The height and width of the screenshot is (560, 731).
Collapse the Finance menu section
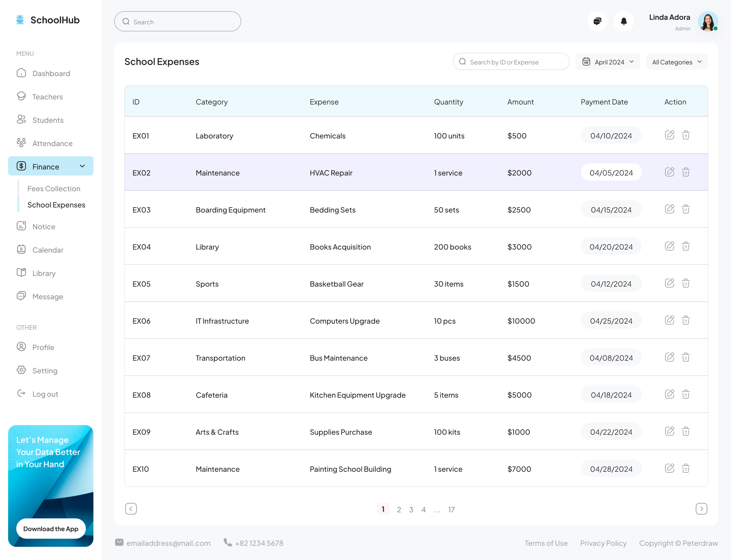click(x=82, y=166)
